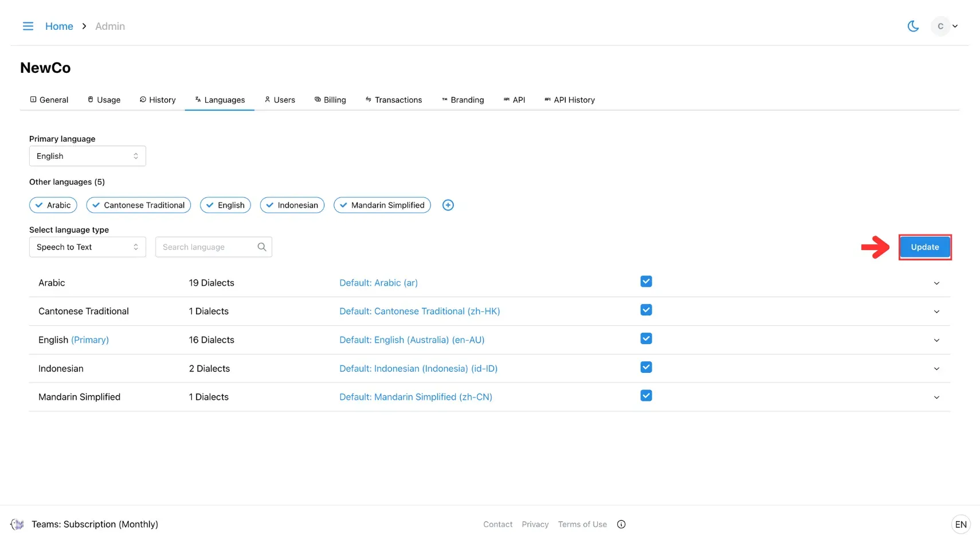Image resolution: width=980 pixels, height=542 pixels.
Task: Expand the English dialects row
Action: tap(936, 341)
